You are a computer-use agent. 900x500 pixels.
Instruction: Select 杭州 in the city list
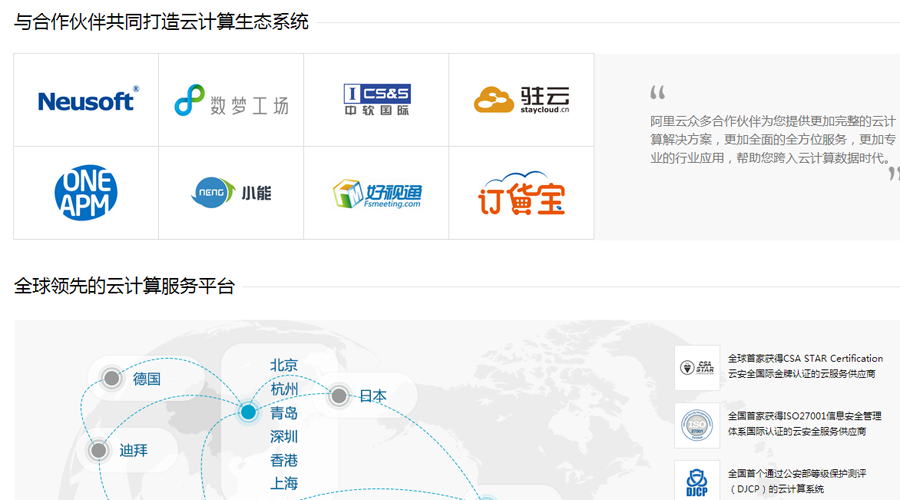[x=284, y=389]
